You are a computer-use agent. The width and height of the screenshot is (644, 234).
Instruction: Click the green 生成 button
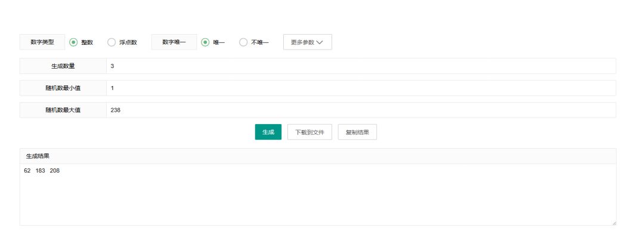click(x=268, y=132)
